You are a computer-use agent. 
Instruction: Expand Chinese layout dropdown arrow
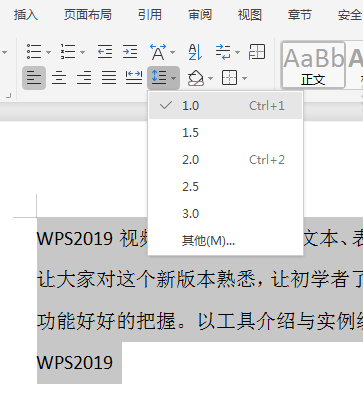[173, 52]
